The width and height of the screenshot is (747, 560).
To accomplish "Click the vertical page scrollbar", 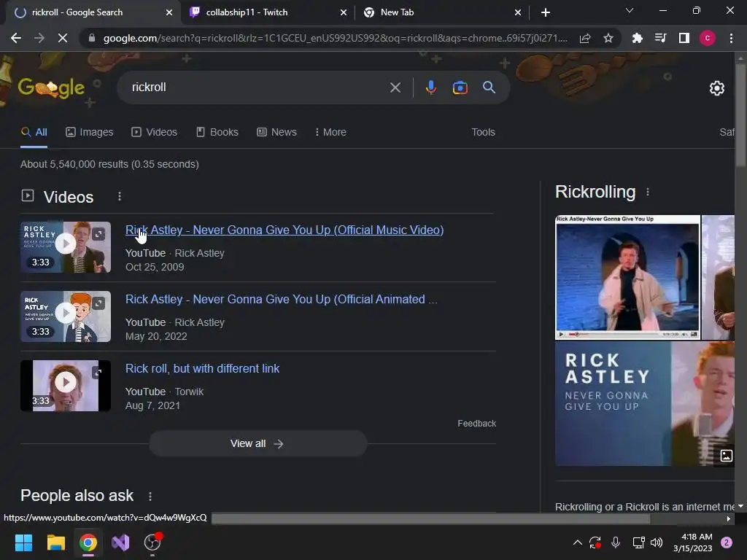I will (x=740, y=114).
